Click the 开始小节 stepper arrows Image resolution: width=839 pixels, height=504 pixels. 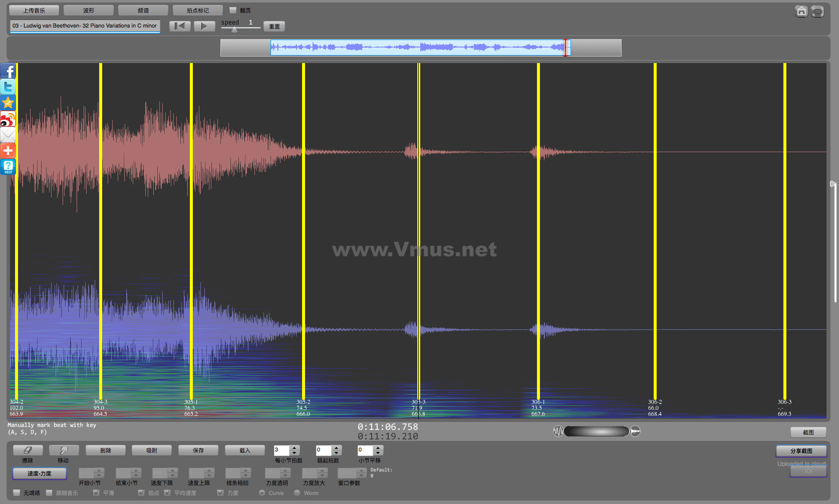(99, 473)
